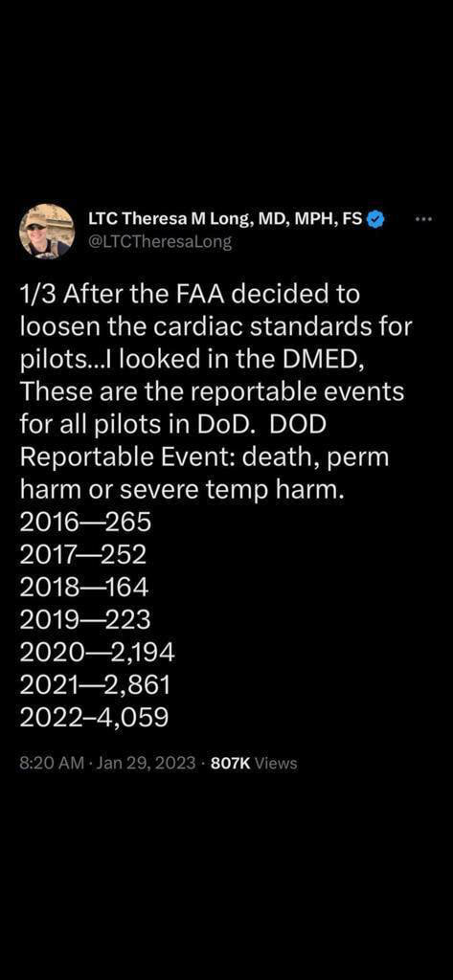
Task: Open the three-dot more options menu
Action: (x=423, y=219)
